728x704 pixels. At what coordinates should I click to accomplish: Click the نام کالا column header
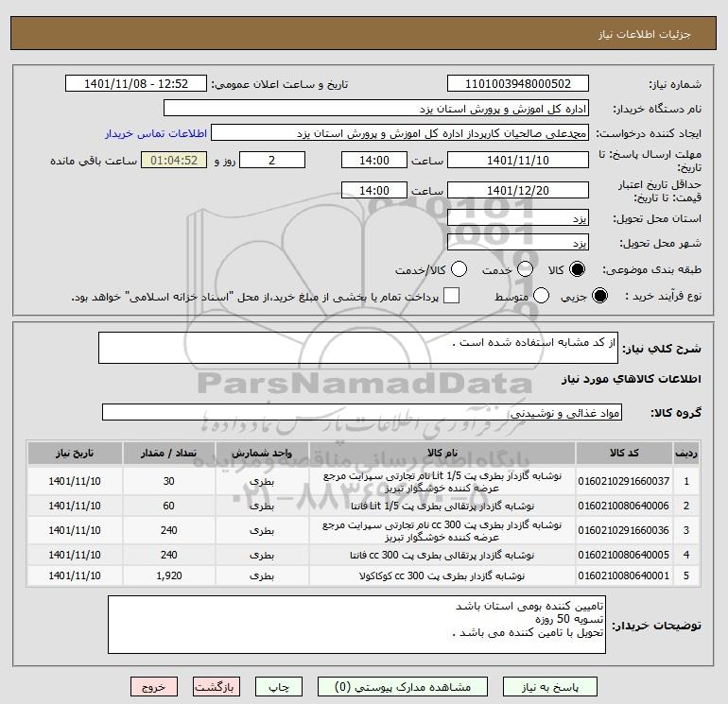tap(442, 453)
